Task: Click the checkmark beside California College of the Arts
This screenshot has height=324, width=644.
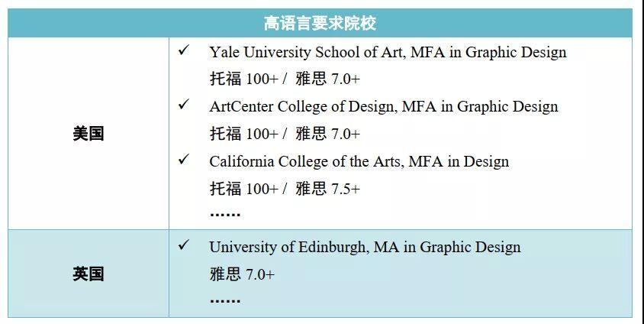Action: pyautogui.click(x=183, y=159)
